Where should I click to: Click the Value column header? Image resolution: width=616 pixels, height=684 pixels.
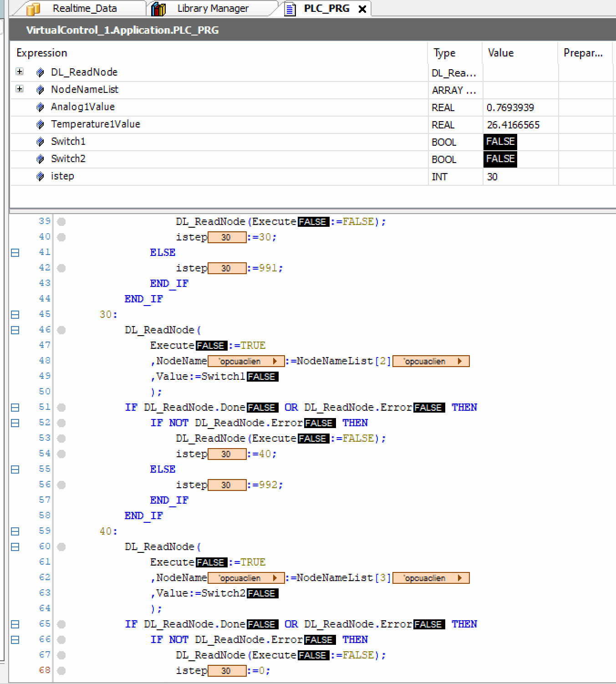pyautogui.click(x=520, y=53)
